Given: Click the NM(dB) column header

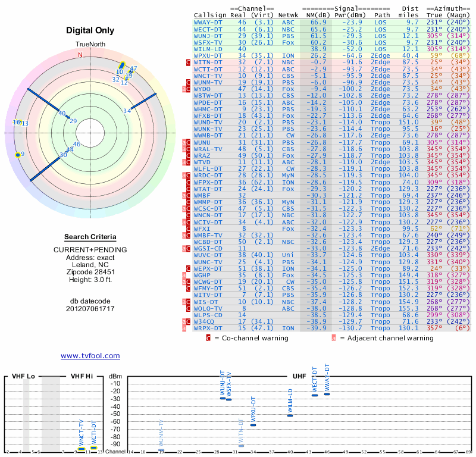Looking at the screenshot, I should (318, 15).
